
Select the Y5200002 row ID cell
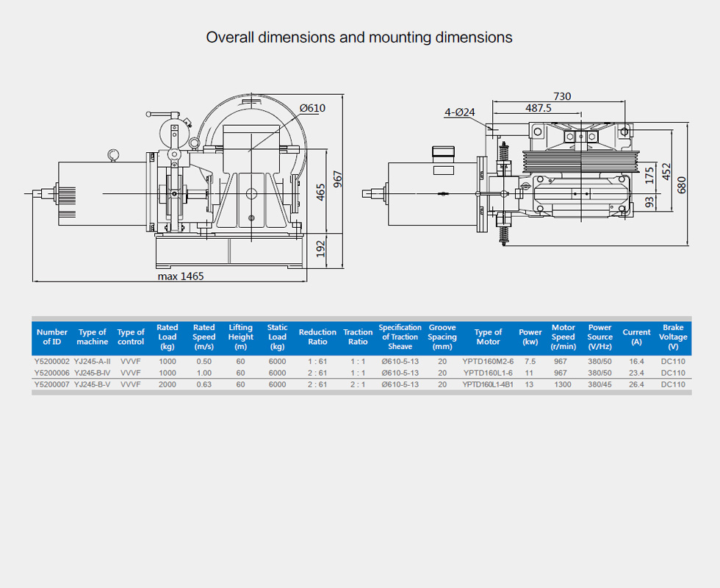[51, 362]
